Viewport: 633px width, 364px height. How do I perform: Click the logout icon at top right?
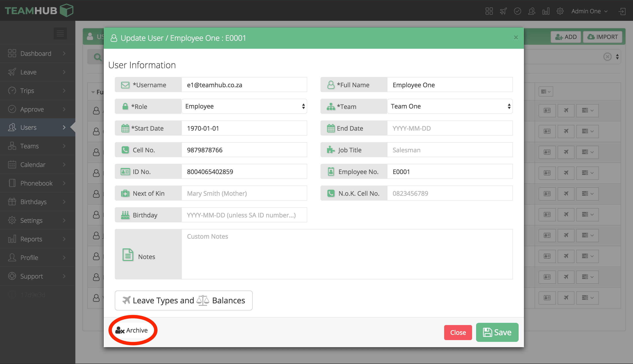click(622, 11)
